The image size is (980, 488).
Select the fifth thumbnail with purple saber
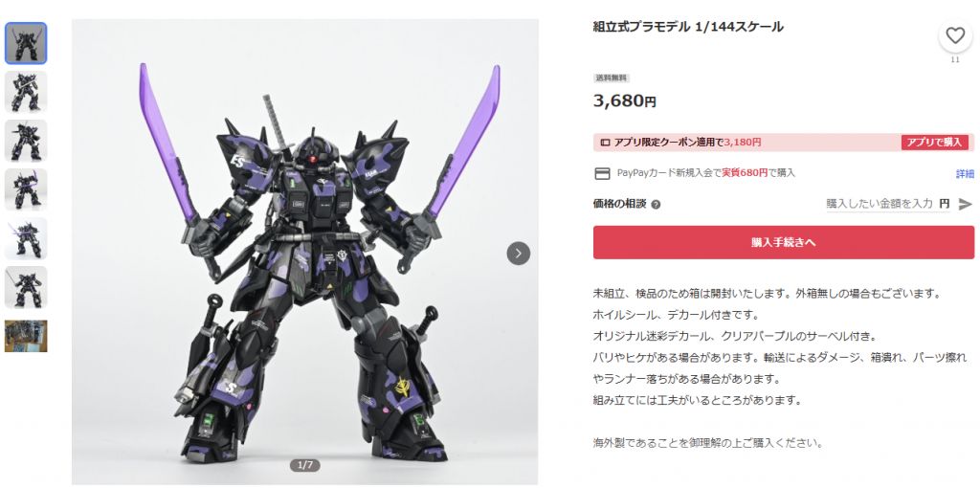pyautogui.click(x=26, y=238)
